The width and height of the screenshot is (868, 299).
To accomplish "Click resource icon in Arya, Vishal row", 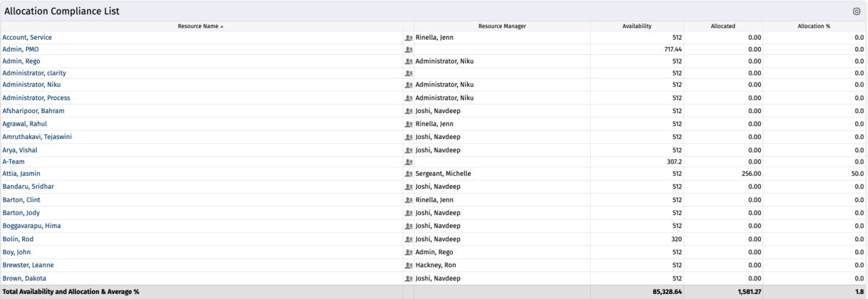I will point(409,150).
